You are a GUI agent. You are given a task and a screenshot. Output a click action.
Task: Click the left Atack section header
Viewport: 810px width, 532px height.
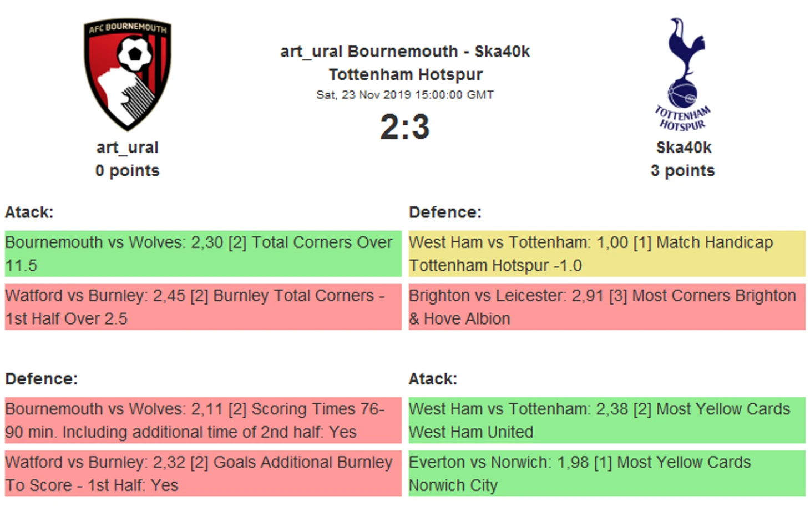pos(29,212)
